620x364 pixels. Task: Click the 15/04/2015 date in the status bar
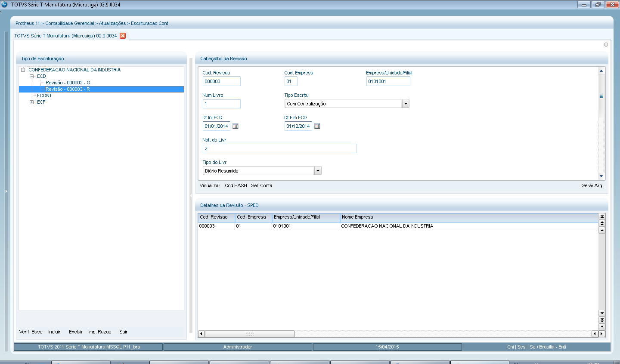387,347
